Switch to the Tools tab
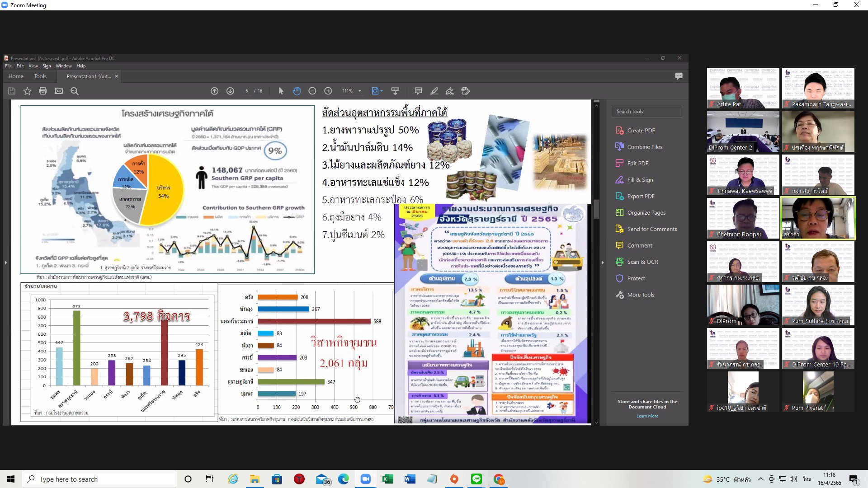This screenshot has height=488, width=868. (40, 76)
